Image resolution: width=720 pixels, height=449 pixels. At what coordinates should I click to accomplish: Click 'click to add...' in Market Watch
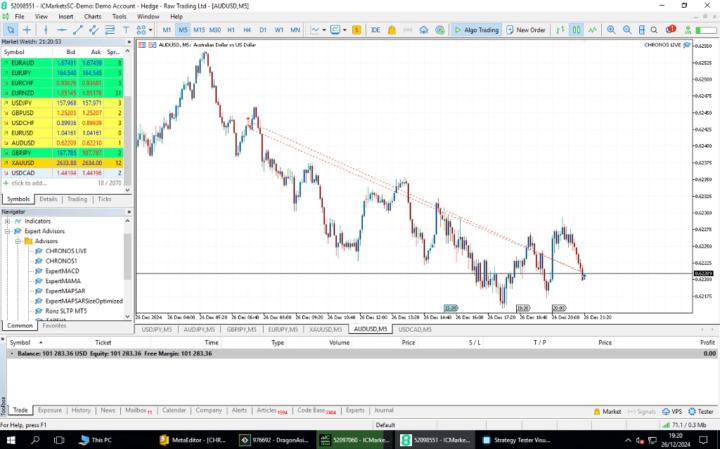(30, 183)
